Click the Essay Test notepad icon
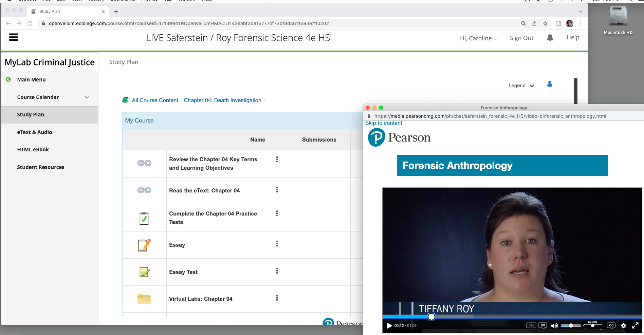644x335 pixels. [x=144, y=272]
